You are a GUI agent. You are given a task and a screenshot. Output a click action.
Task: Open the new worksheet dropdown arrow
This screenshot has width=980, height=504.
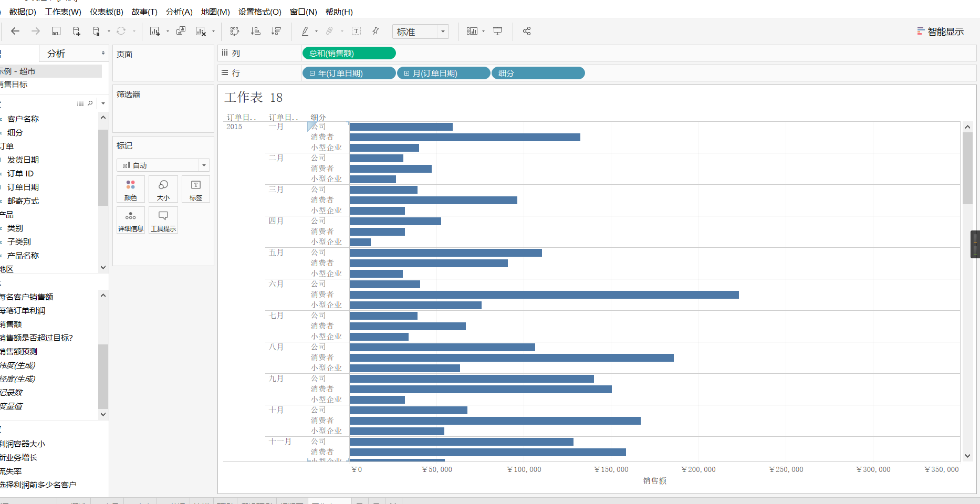tap(168, 31)
